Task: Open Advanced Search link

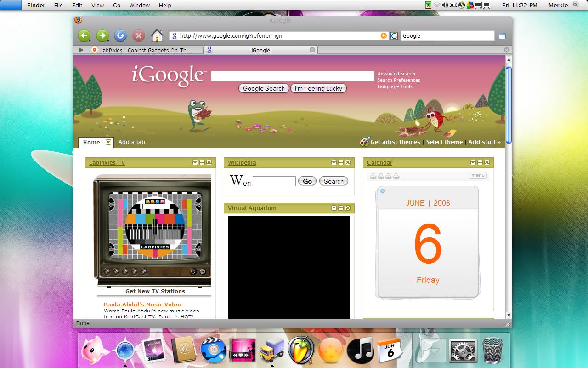Action: 396,74
